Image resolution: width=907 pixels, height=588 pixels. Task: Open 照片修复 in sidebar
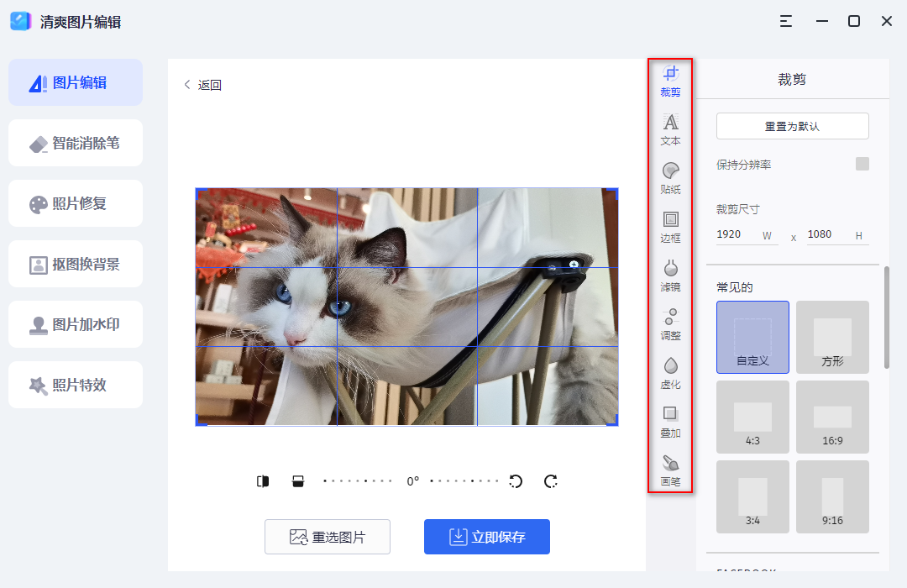[76, 203]
